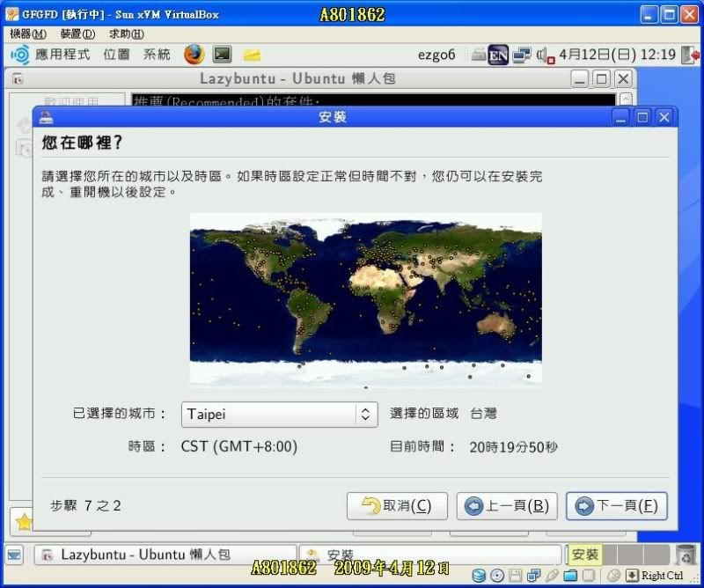Image resolution: width=704 pixels, height=588 pixels.
Task: Click the VirtualBox optical disc status icon
Action: click(497, 576)
